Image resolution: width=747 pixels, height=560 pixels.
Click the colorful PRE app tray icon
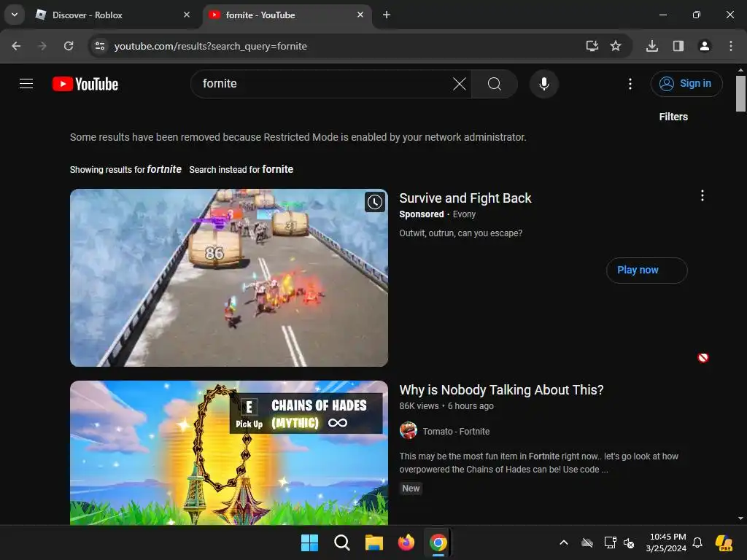[x=724, y=542]
